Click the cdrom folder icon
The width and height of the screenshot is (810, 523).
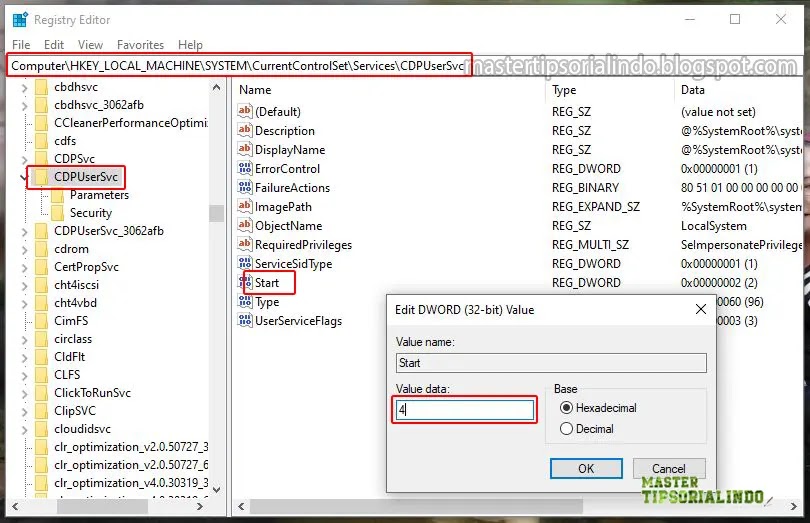(x=42, y=249)
